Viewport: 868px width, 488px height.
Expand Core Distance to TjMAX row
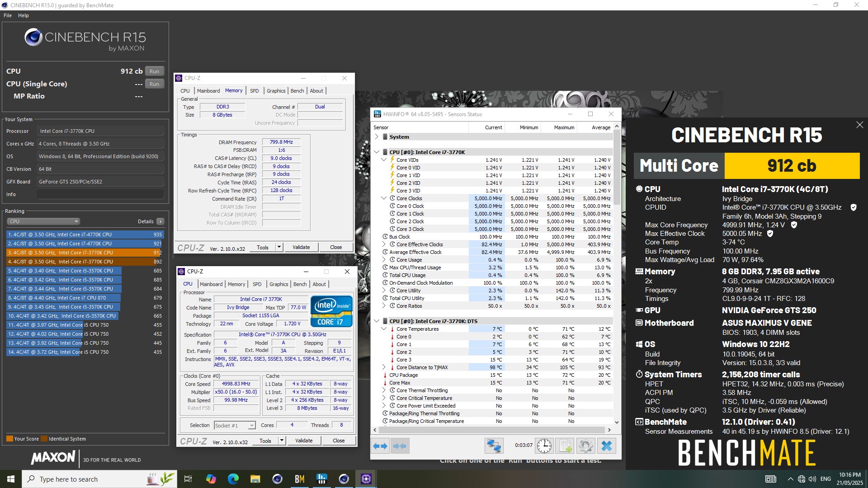[x=384, y=367]
